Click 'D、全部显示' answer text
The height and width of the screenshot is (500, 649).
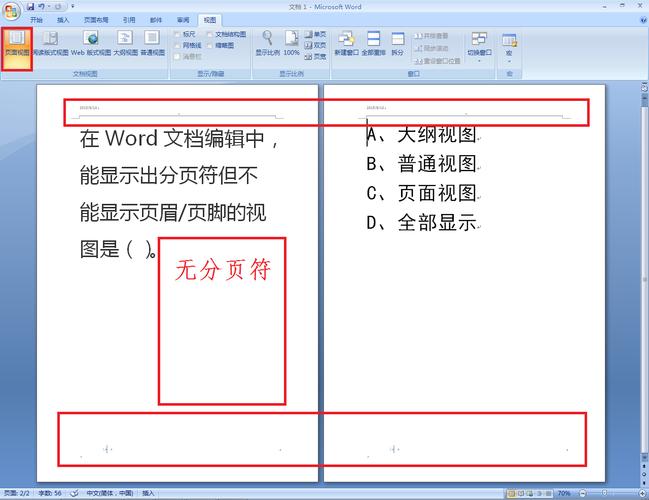point(422,222)
